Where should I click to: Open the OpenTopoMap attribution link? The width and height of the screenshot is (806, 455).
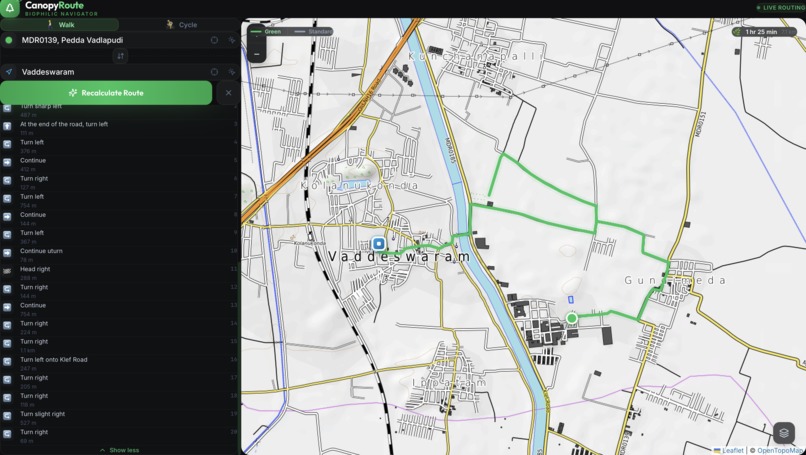pyautogui.click(x=780, y=450)
